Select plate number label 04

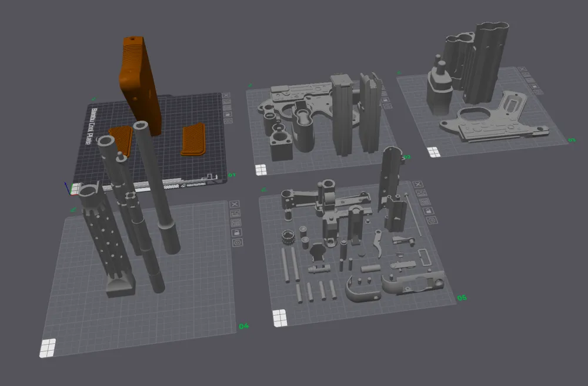coord(244,326)
